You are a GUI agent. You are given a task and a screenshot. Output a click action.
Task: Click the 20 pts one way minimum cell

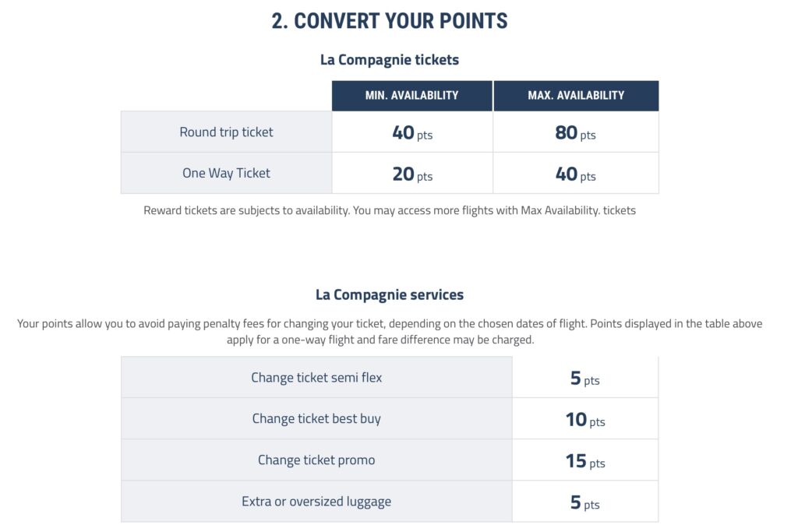coord(412,174)
